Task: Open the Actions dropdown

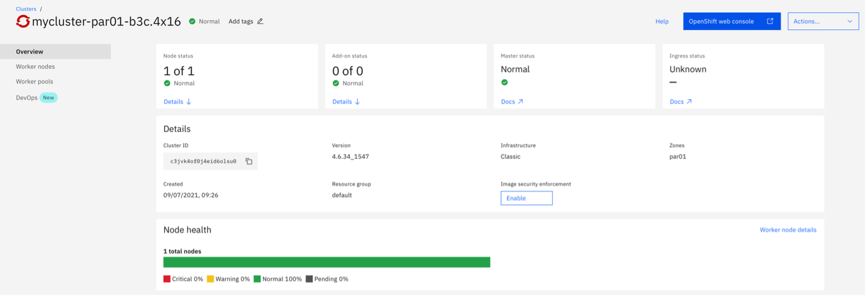Action: [823, 21]
